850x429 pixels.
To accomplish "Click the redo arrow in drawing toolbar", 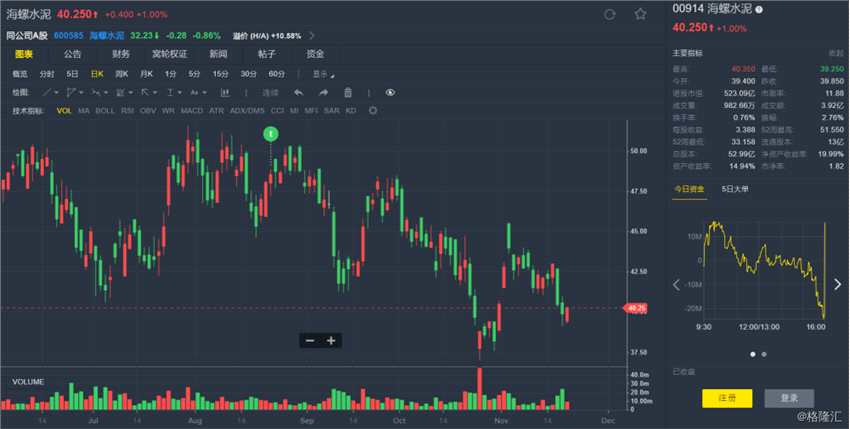I will 323,92.
